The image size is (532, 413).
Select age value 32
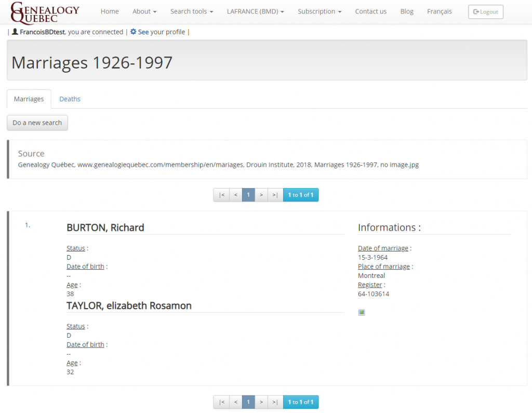tap(70, 372)
